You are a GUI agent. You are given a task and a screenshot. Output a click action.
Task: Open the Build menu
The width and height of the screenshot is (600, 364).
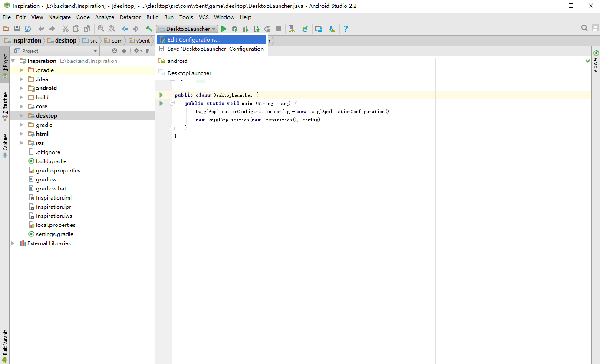(152, 17)
